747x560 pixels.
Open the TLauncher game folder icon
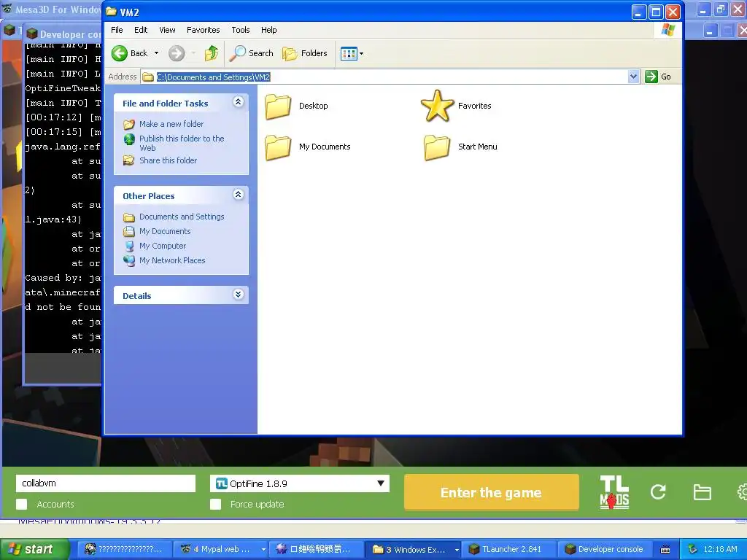(702, 492)
